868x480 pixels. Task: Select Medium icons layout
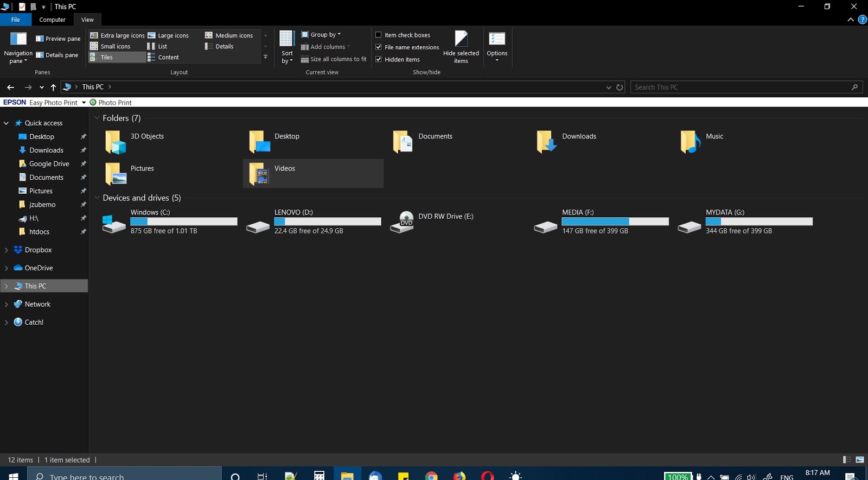pyautogui.click(x=229, y=35)
